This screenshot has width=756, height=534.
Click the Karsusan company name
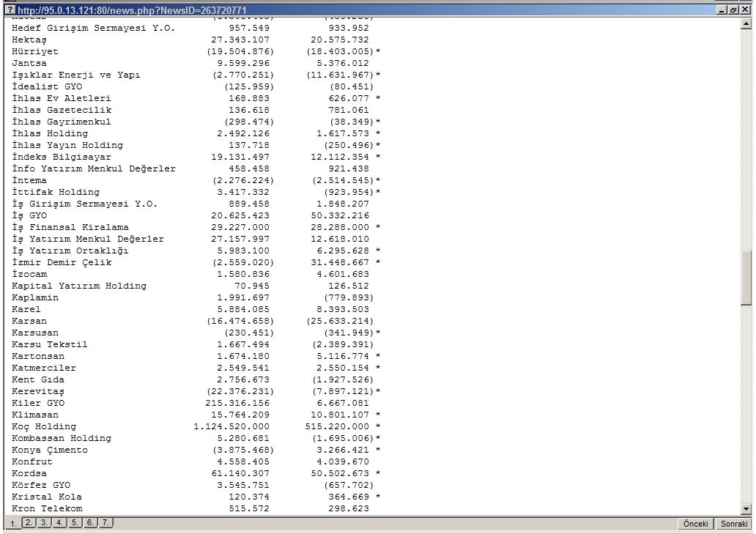(x=34, y=333)
